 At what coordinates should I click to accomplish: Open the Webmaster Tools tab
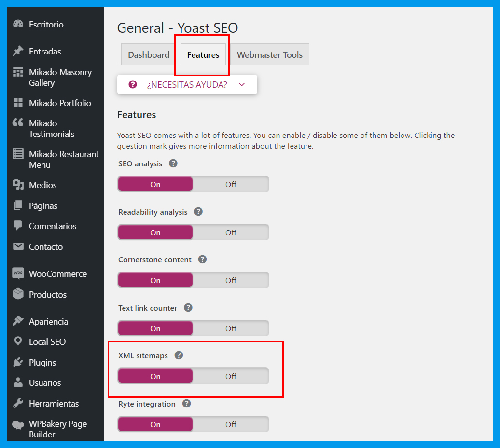tap(269, 55)
